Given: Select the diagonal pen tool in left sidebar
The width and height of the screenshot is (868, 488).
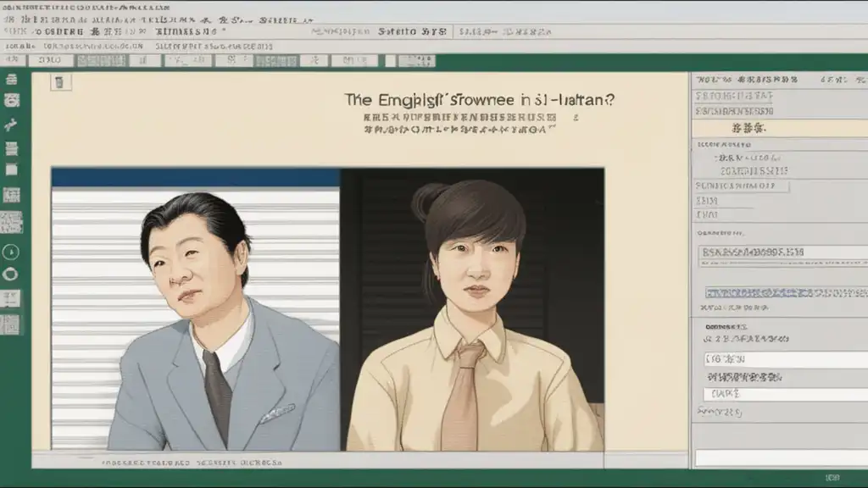Looking at the screenshot, I should coord(12,125).
